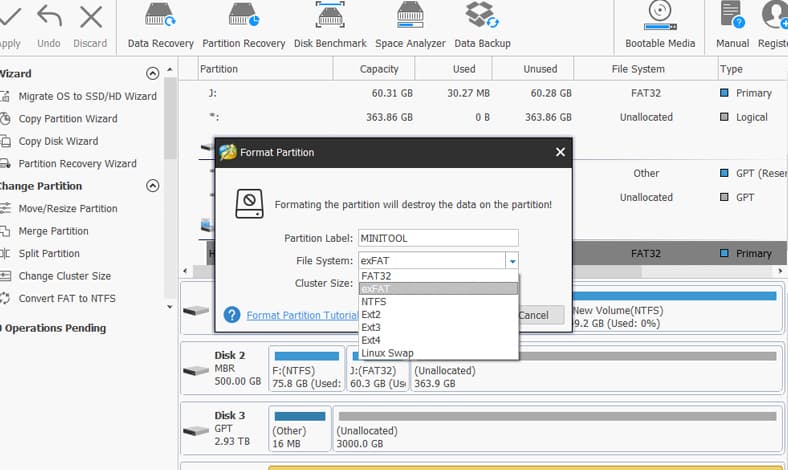Open the Format Partition Tutorial link
Image resolution: width=788 pixels, height=470 pixels.
302,315
